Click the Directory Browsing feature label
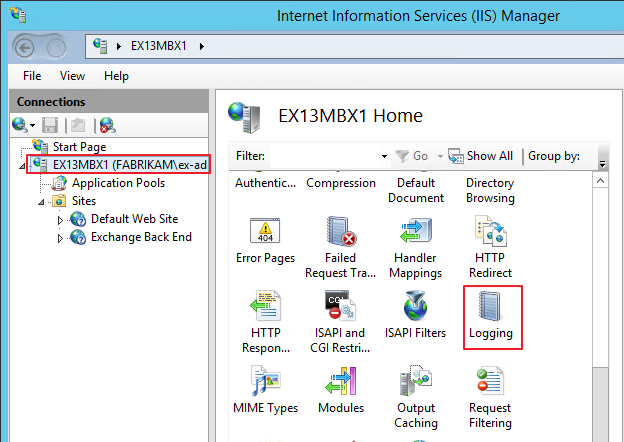Image resolution: width=624 pixels, height=442 pixels. click(x=490, y=190)
